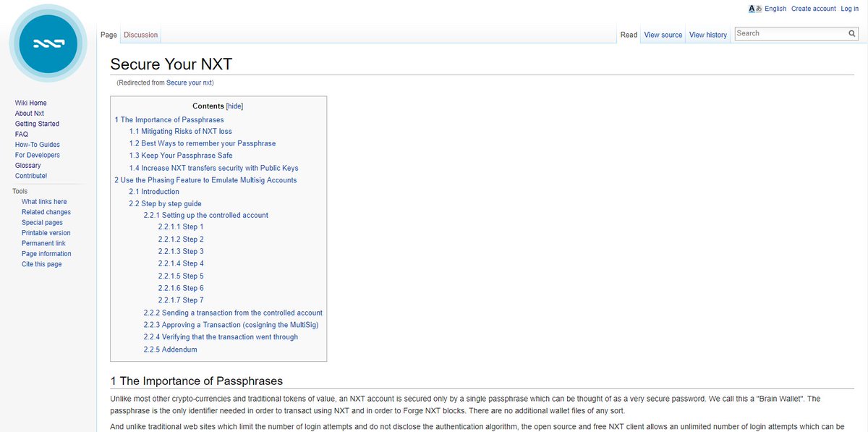Screen dimensions: 868x432
Task: Jump to 2.2.1.6 Step 6
Action: (181, 289)
